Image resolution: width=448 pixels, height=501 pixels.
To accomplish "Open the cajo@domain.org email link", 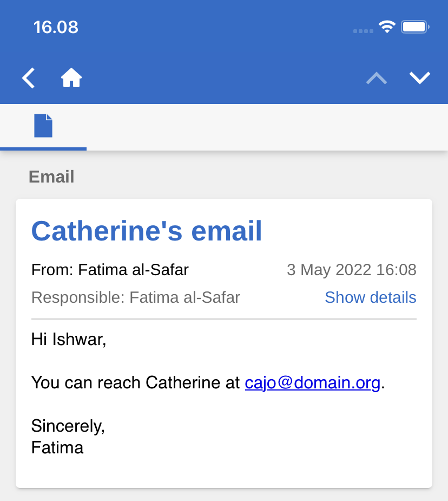I will [313, 383].
